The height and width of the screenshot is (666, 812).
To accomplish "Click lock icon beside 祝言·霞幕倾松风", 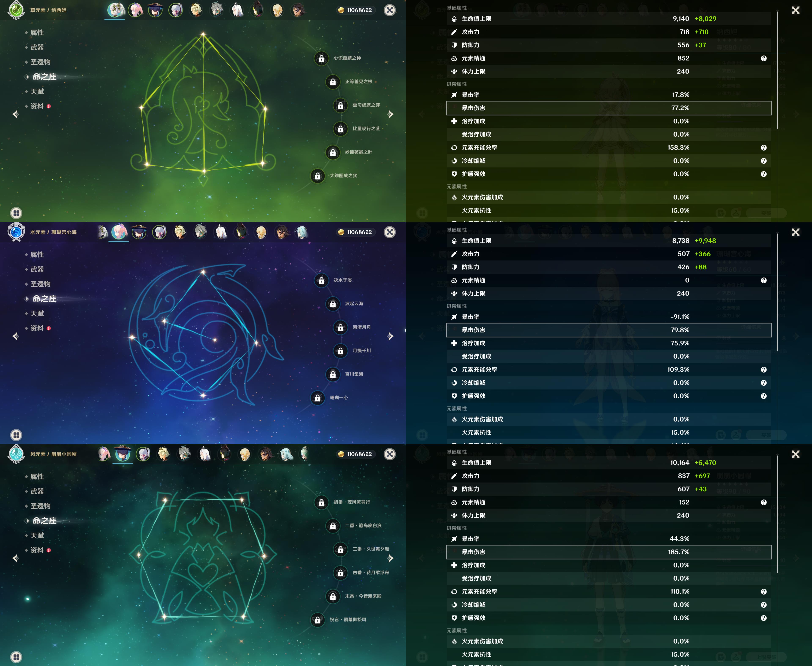I will pos(318,620).
